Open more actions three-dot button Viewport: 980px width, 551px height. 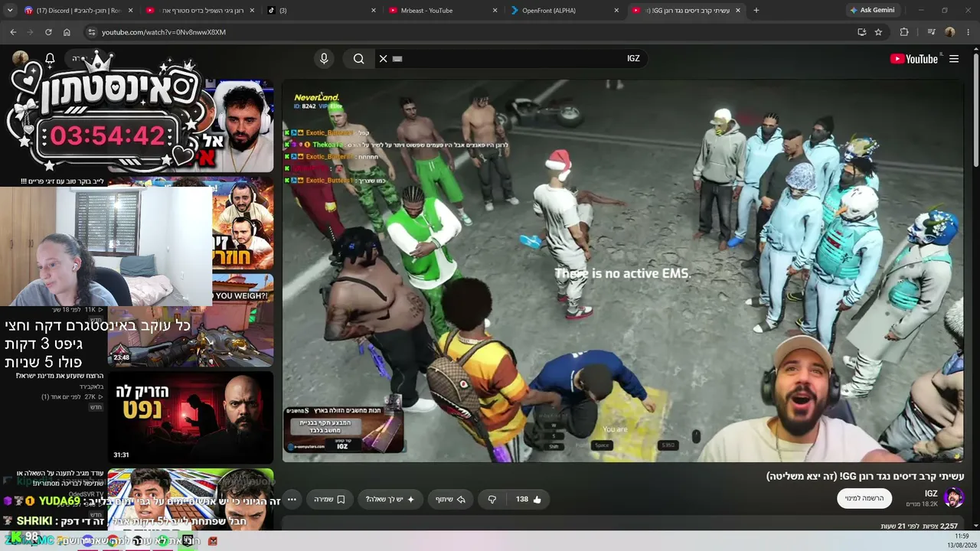[x=292, y=499]
